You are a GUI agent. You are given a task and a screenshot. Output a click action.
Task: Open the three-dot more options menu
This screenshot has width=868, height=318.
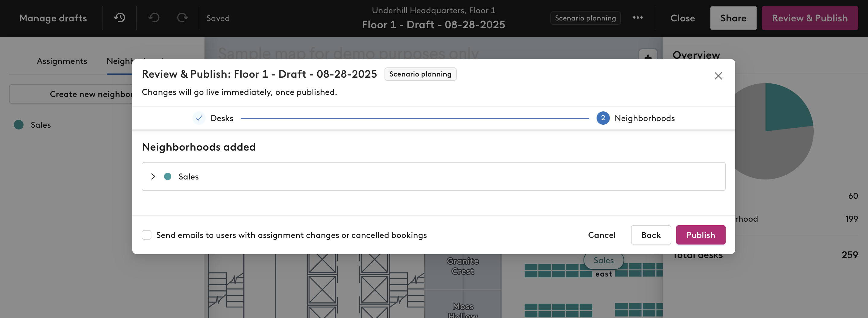tap(638, 18)
